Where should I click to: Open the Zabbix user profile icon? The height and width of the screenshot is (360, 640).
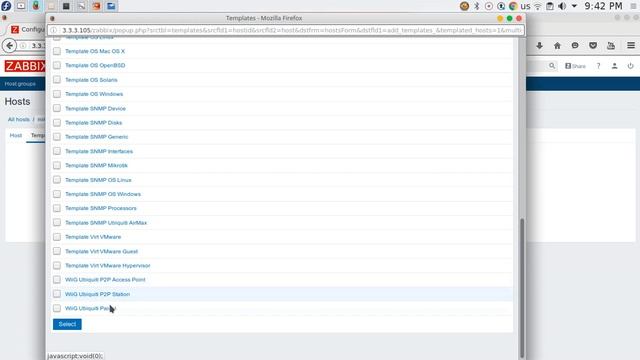614,66
